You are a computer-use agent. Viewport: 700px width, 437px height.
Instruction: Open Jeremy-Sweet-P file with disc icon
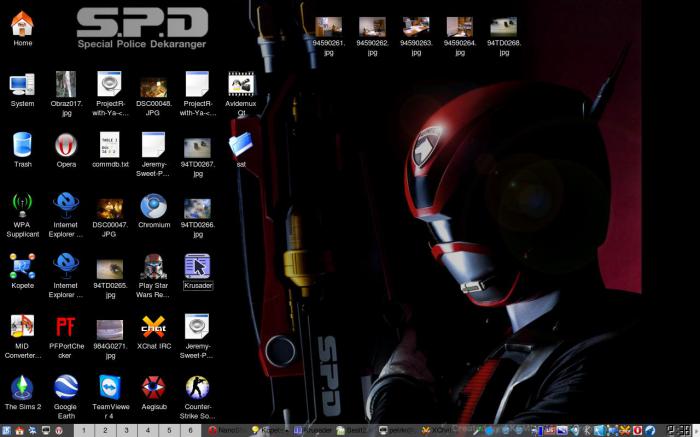tap(197, 337)
